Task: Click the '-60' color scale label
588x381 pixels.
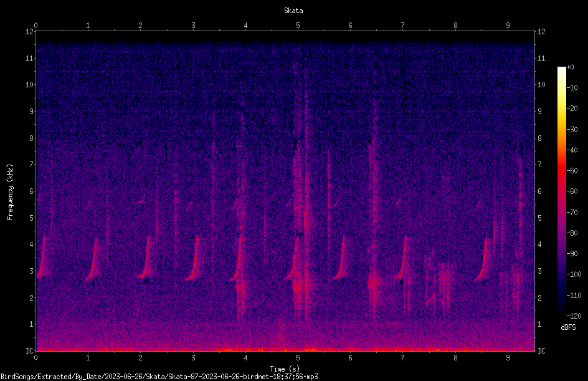Action: point(572,191)
